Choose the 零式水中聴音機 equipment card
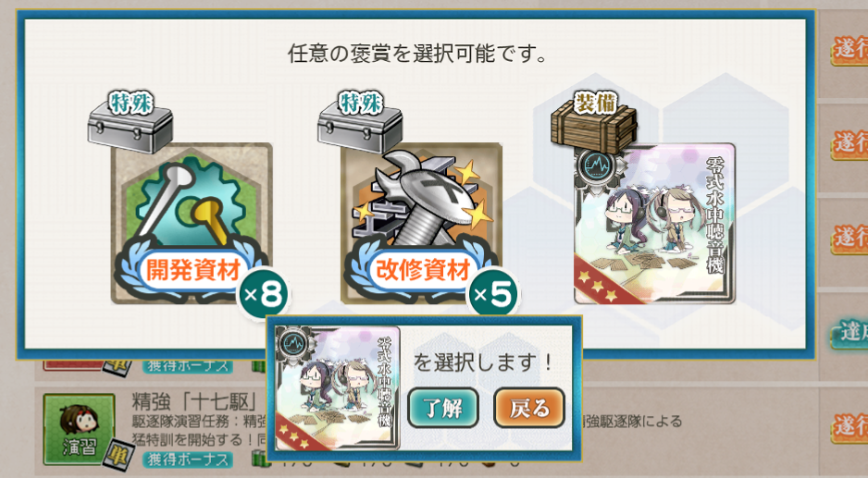 coord(654,224)
